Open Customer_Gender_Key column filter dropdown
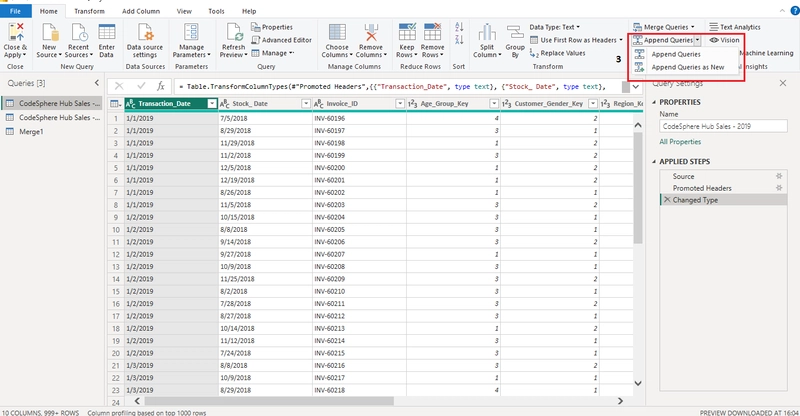 [593, 104]
